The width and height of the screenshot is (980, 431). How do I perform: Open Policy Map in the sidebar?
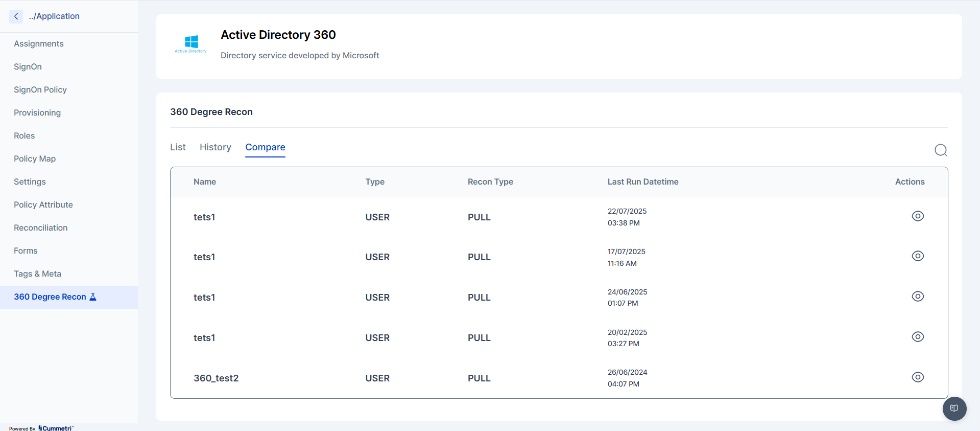tap(35, 159)
